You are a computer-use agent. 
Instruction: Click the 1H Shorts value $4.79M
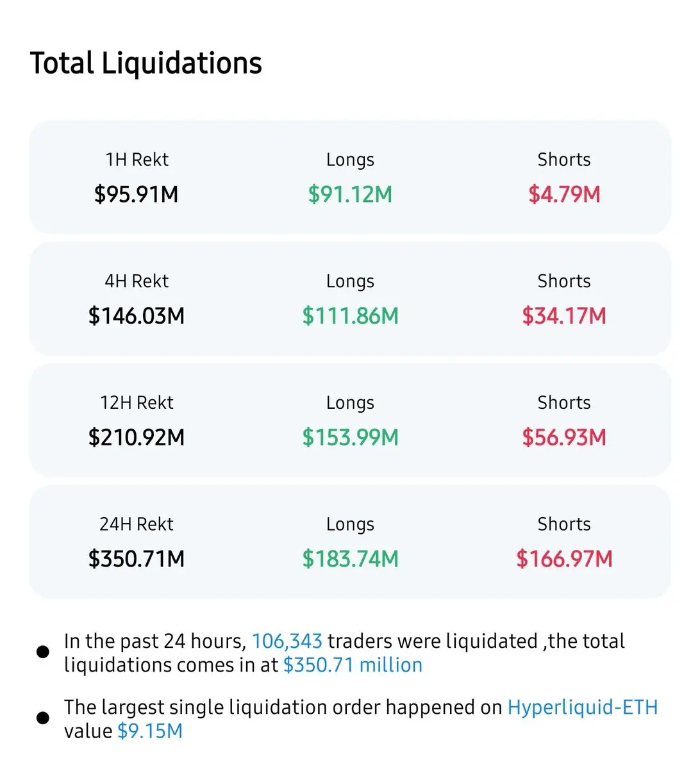[564, 194]
